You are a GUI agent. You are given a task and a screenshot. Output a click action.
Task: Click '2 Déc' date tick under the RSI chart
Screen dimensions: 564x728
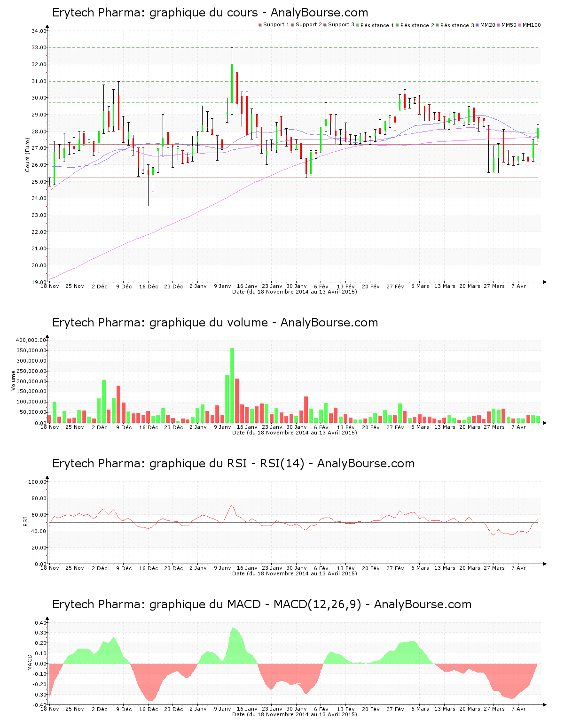tap(99, 568)
